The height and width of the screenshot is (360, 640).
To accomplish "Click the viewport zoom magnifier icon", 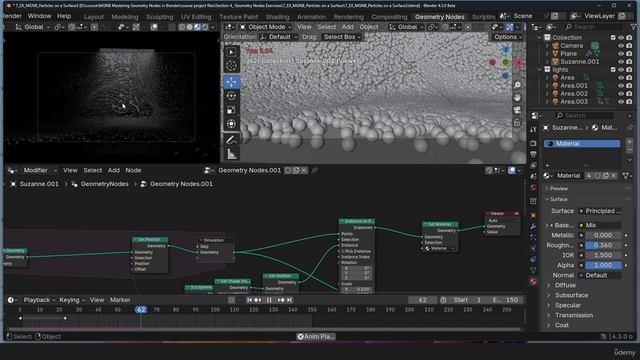I will 517,85.
